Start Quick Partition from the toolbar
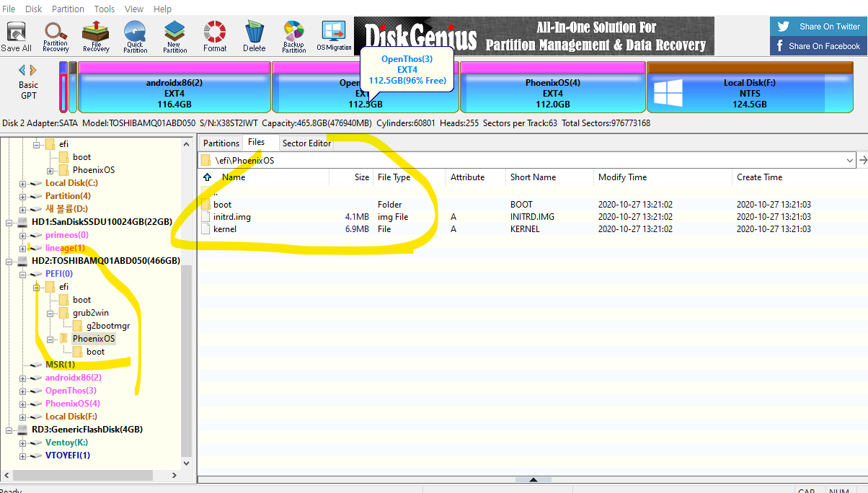This screenshot has width=868, height=493. point(135,37)
